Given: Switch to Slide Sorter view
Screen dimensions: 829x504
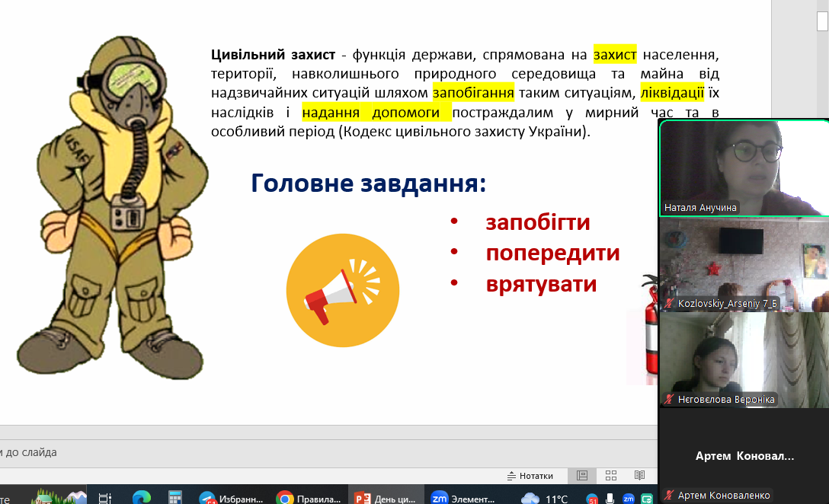Looking at the screenshot, I should 610,476.
